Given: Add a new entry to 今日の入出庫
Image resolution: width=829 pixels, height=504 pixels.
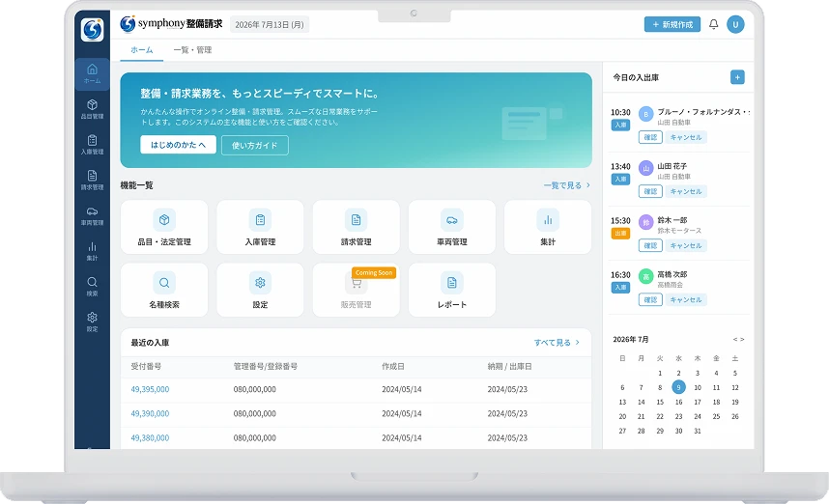Looking at the screenshot, I should pyautogui.click(x=737, y=77).
